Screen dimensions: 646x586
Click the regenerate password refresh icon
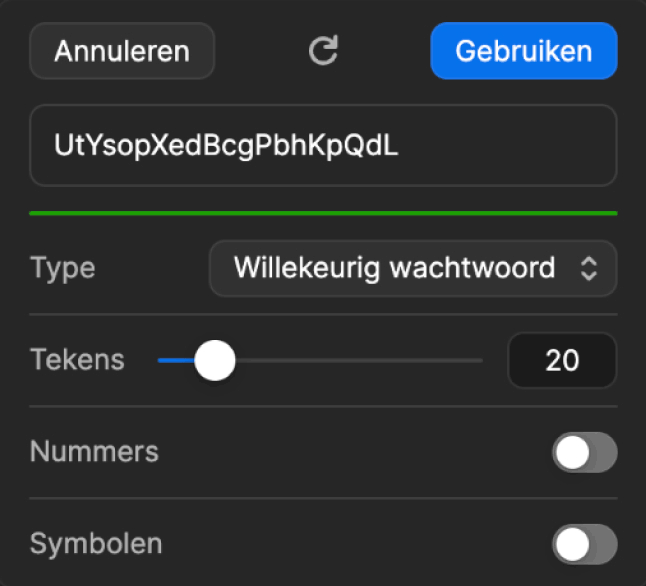click(323, 51)
